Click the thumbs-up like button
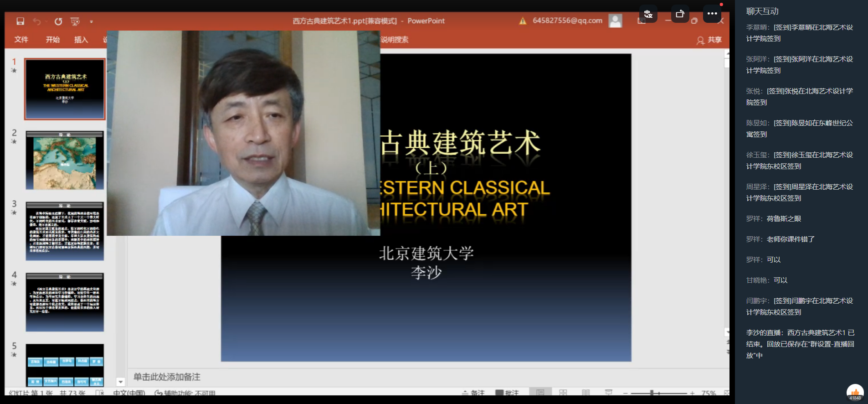Screen dimensions: 868x404 tap(855, 392)
